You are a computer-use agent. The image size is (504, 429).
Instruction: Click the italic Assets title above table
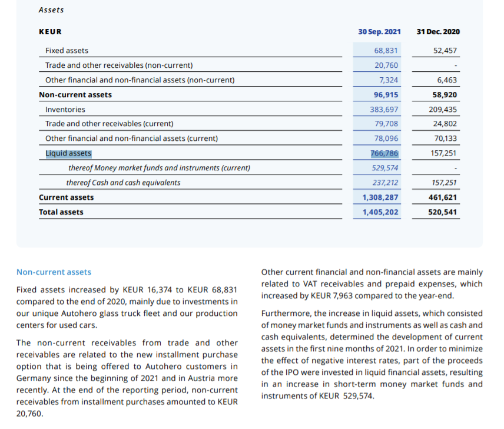51,10
